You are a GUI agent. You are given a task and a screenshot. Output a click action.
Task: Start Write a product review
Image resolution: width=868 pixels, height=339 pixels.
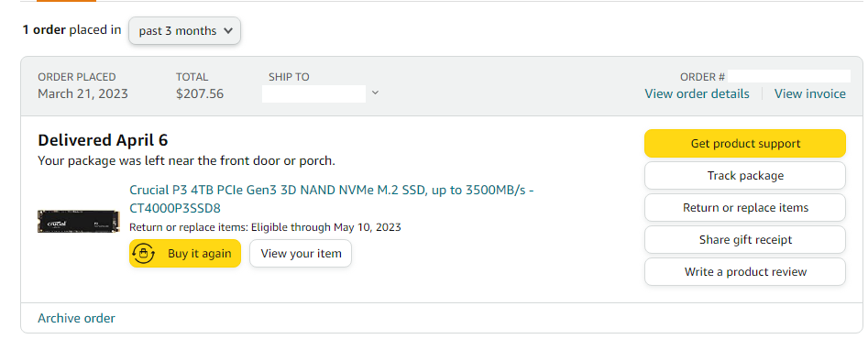(x=745, y=271)
